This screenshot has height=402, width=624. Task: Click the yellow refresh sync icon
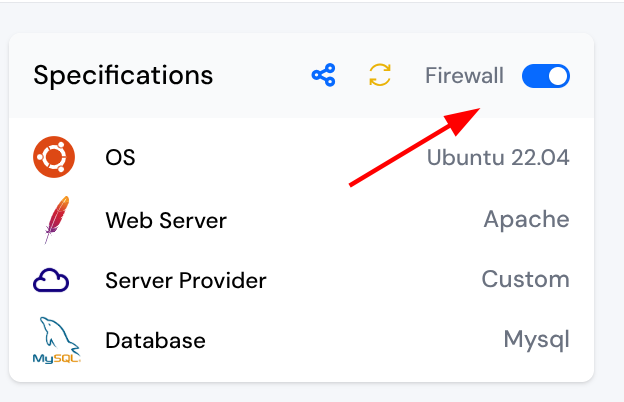[380, 75]
